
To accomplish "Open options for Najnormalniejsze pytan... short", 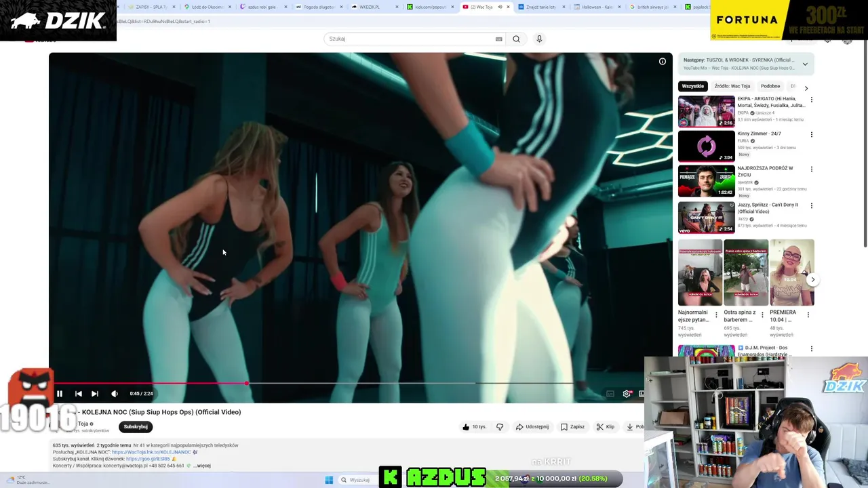I will pyautogui.click(x=716, y=315).
